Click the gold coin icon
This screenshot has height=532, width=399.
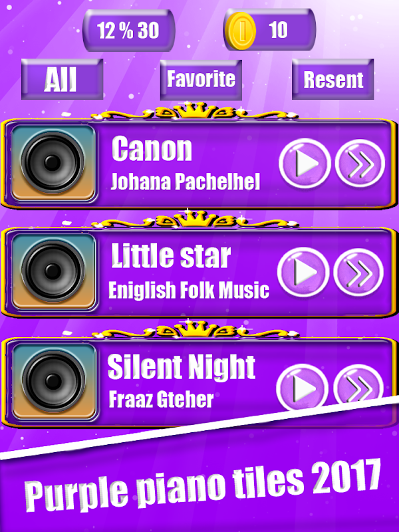241,31
